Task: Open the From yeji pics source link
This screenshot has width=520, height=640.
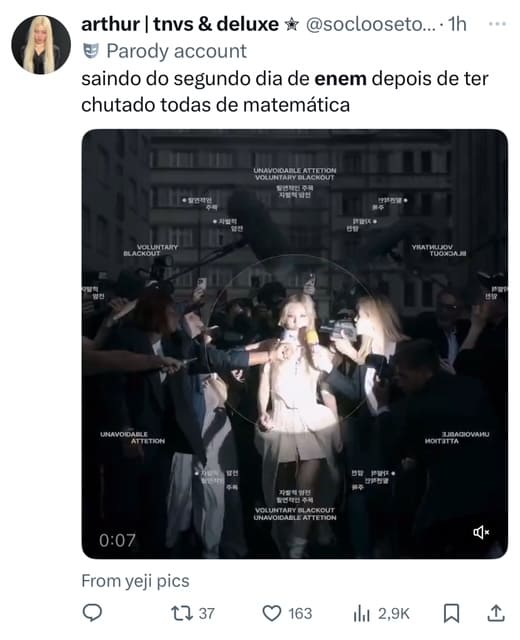Action: pos(135,581)
